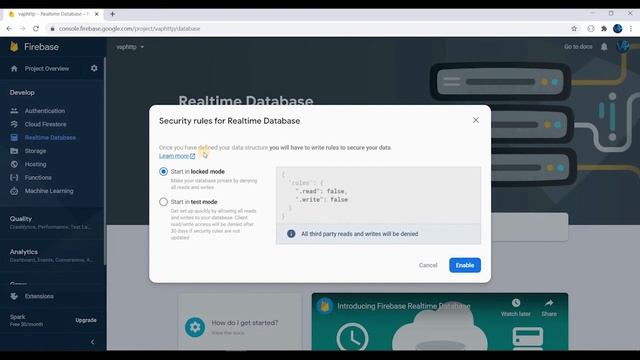Go back with browser back arrow

(x=9, y=29)
